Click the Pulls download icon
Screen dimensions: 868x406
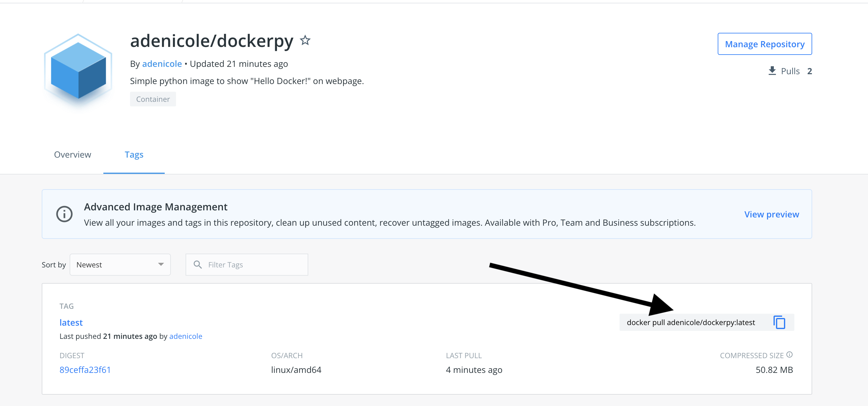click(772, 71)
